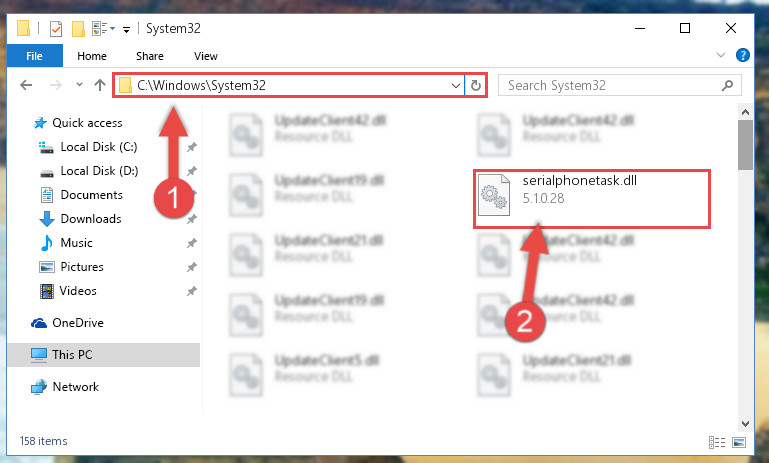Go up one folder level
Image resolution: width=769 pixels, height=463 pixels.
[100, 85]
